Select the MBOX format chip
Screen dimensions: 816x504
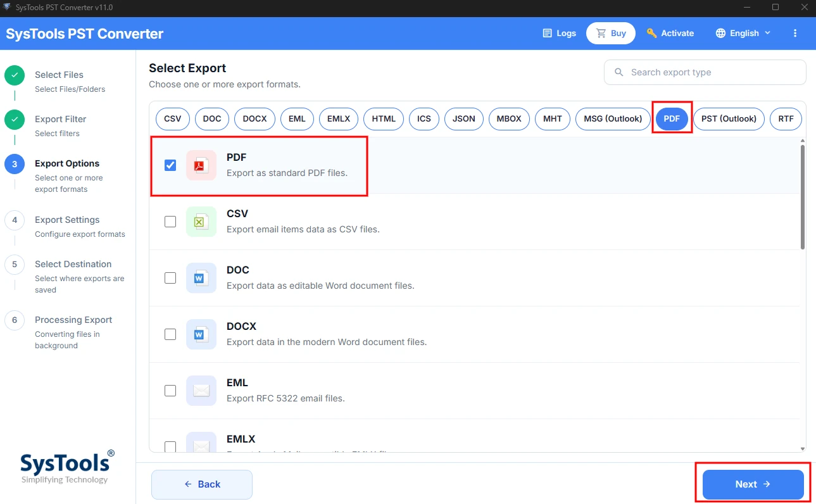[509, 118]
